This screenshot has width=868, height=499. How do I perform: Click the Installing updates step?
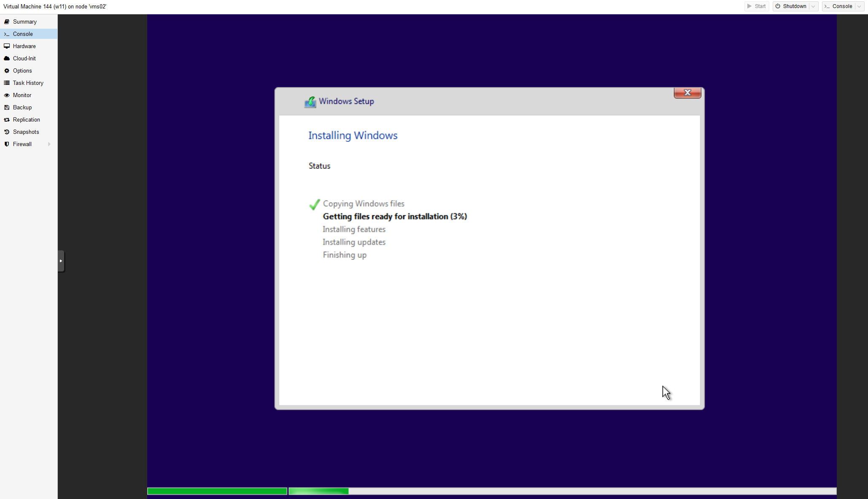pyautogui.click(x=354, y=242)
